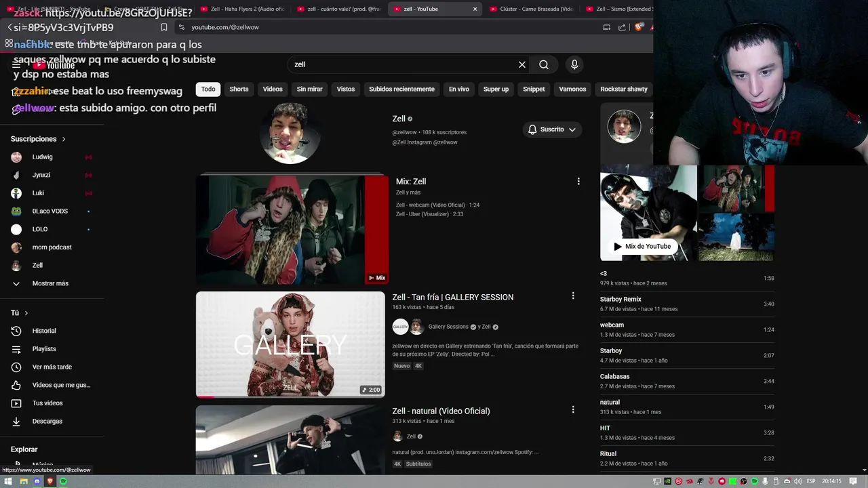Select the Videos filter chip
The width and height of the screenshot is (868, 488).
[x=273, y=89]
